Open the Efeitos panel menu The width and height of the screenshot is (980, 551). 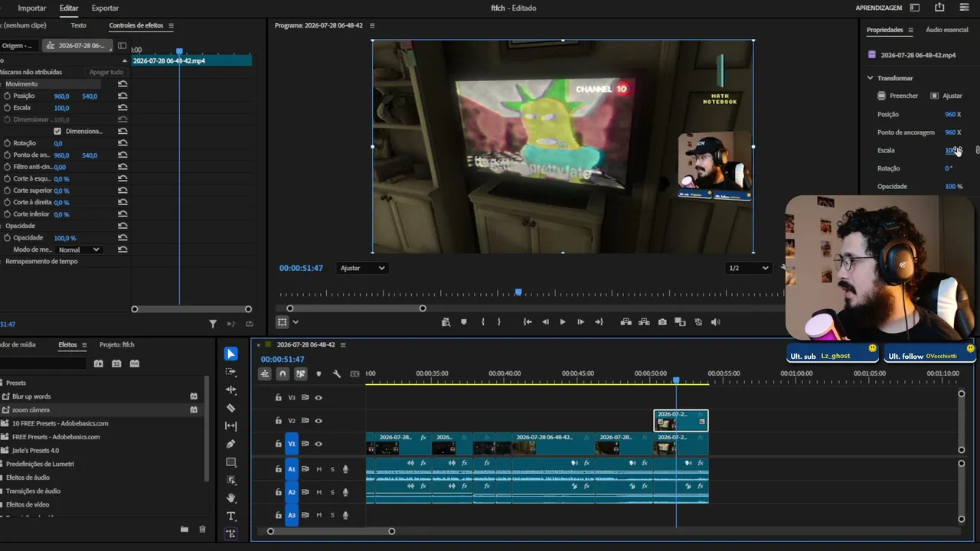click(84, 345)
